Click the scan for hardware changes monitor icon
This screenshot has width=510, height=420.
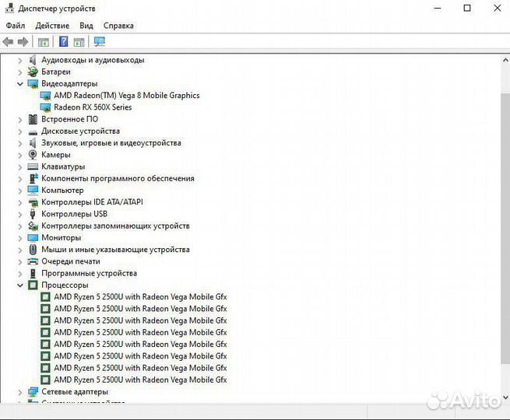point(100,42)
